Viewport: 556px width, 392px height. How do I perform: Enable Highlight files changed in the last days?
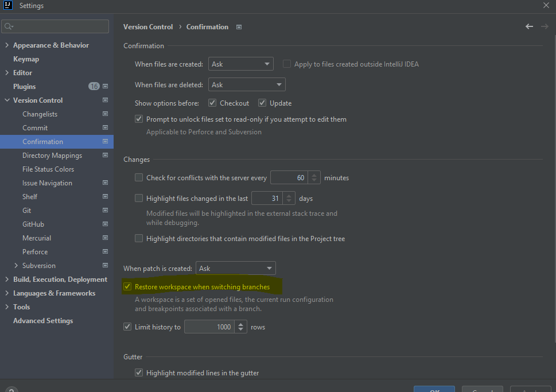click(139, 198)
